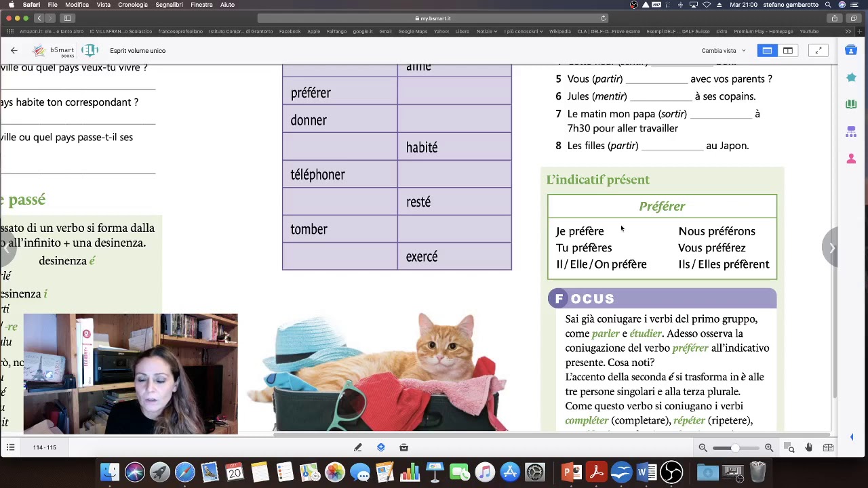Open the Cronologia menu

coord(132,5)
